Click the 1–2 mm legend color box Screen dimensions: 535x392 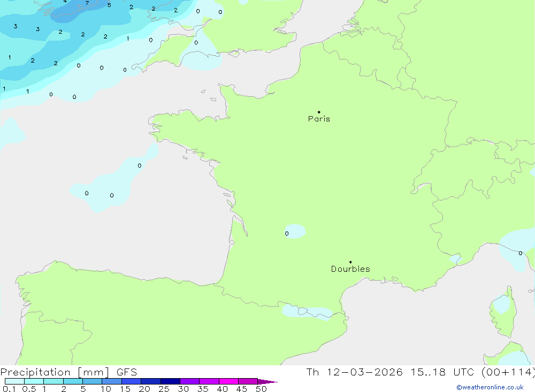(53, 381)
